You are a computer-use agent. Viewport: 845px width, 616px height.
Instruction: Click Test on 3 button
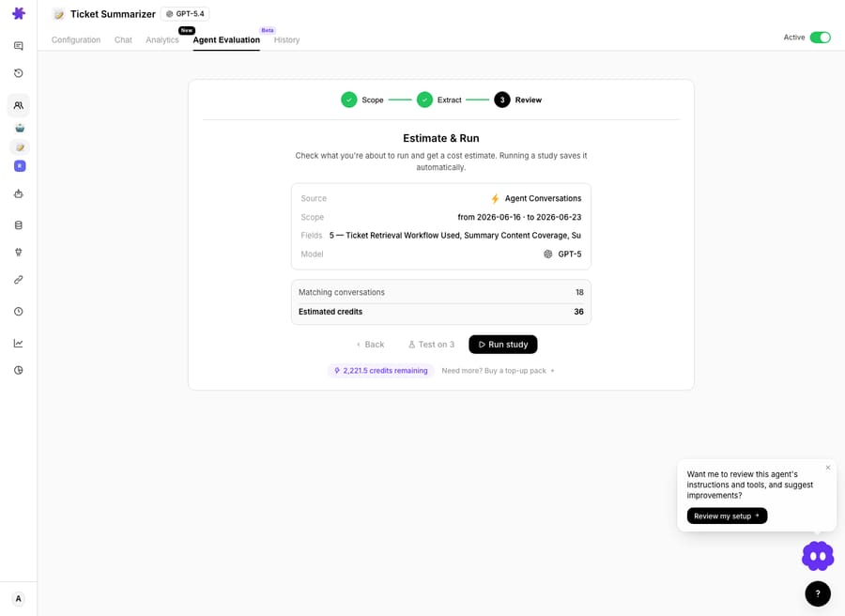[x=431, y=345]
